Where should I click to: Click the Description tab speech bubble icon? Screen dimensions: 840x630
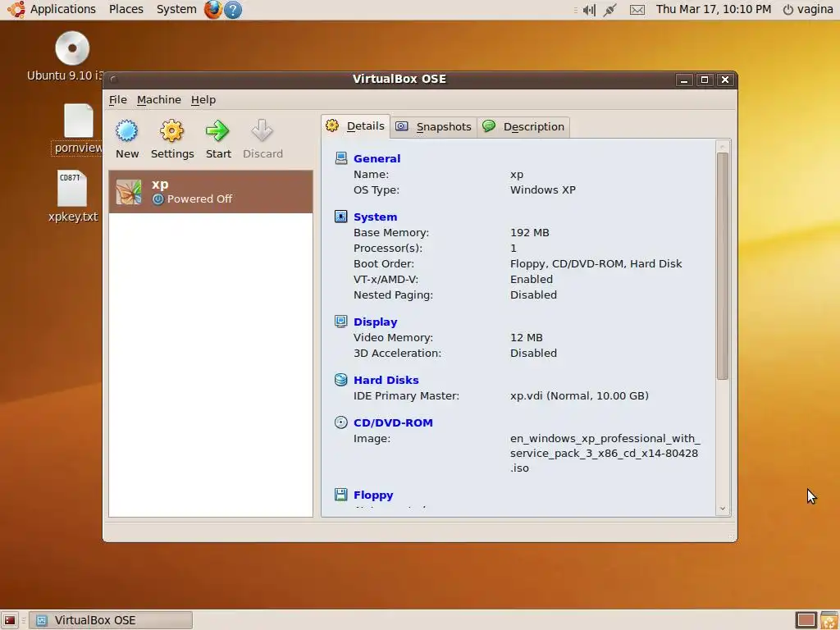[489, 126]
